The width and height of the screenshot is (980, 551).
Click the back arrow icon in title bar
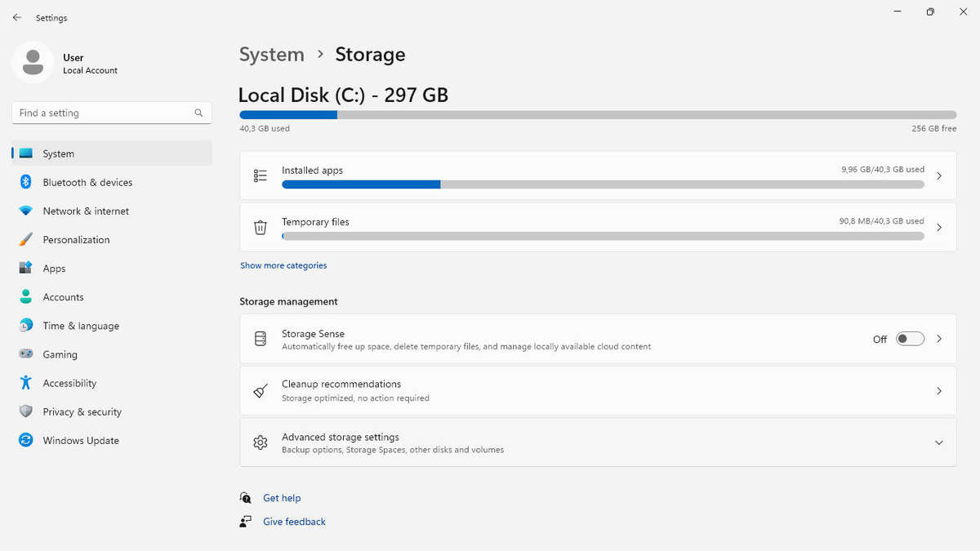(x=17, y=17)
